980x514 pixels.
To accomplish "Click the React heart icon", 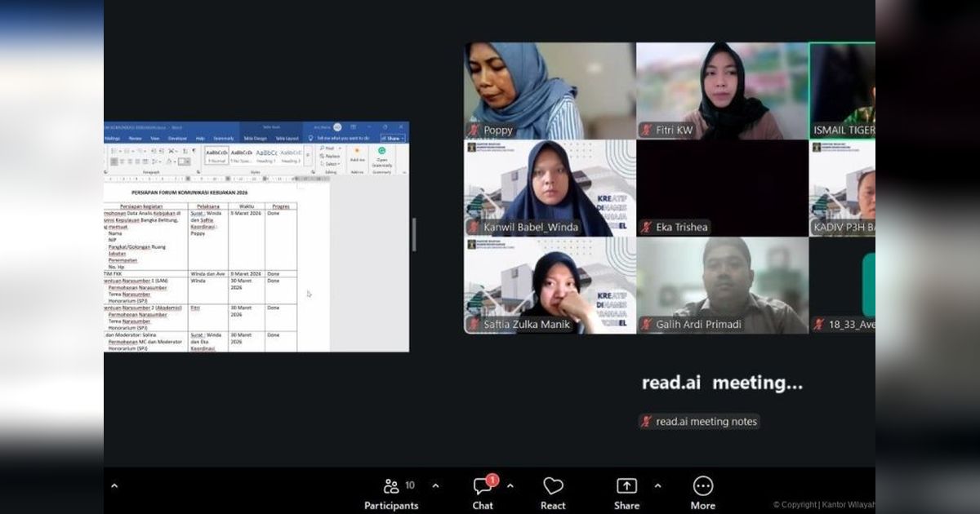I will click(553, 485).
